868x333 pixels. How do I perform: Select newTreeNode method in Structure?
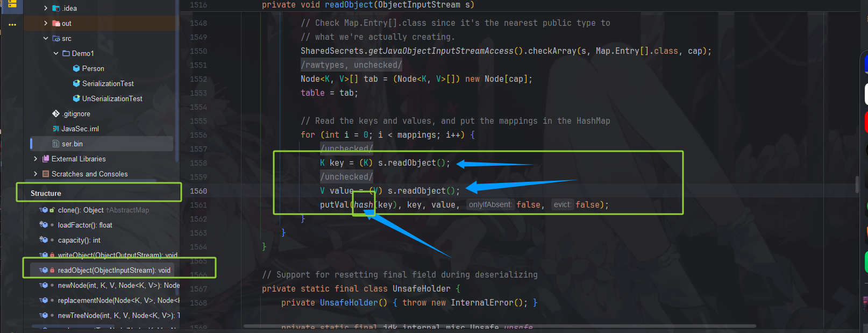click(119, 315)
